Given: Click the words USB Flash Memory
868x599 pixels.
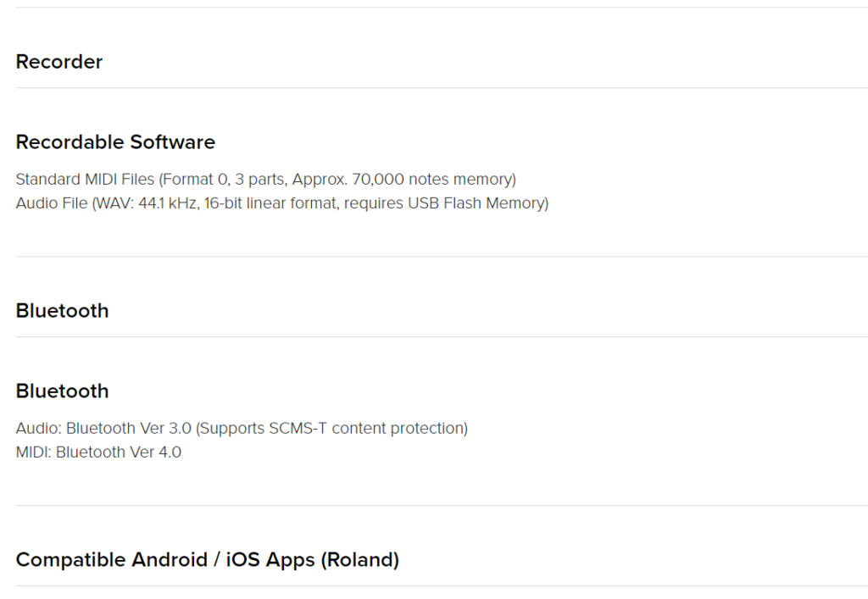Looking at the screenshot, I should click(476, 203).
